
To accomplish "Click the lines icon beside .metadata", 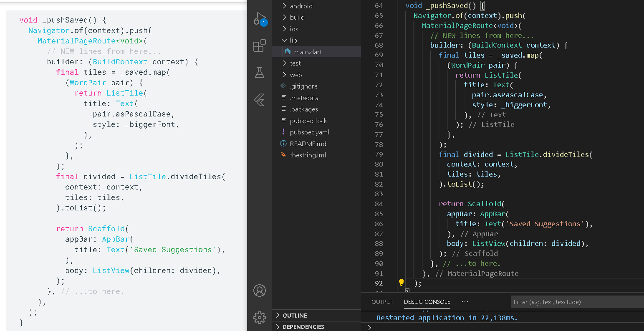I will tap(284, 98).
